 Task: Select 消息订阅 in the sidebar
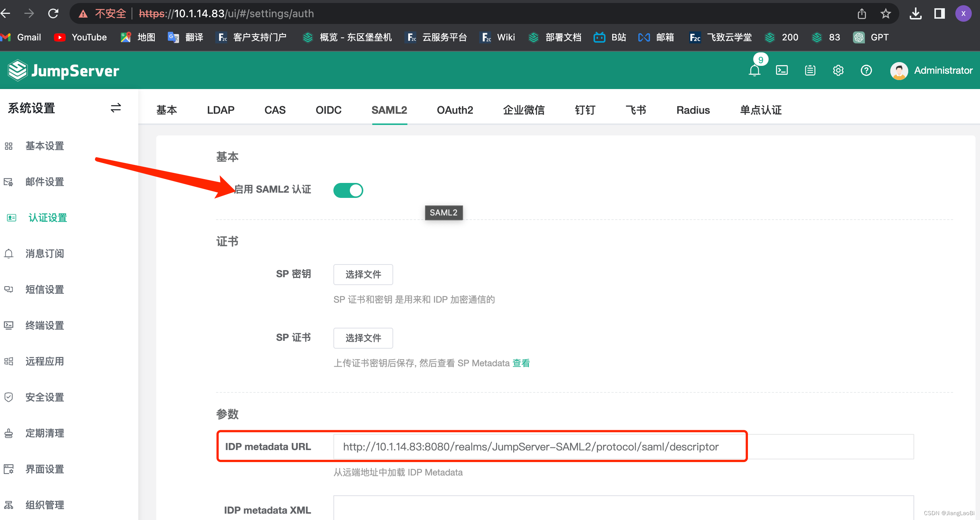coord(44,254)
